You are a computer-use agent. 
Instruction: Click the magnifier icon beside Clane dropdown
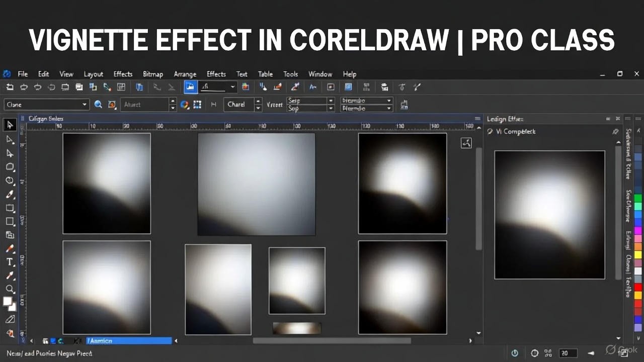pyautogui.click(x=98, y=105)
